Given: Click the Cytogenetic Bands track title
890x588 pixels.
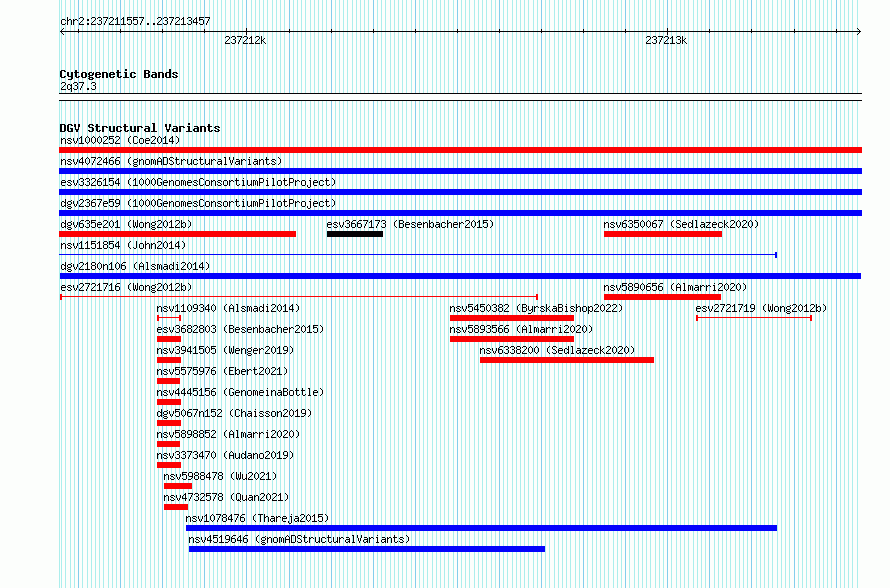Looking at the screenshot, I should tap(119, 74).
